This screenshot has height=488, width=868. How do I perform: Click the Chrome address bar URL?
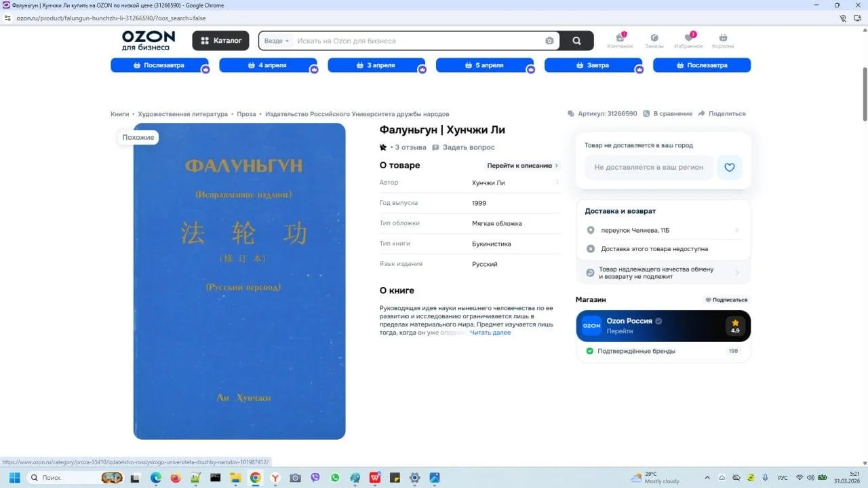click(111, 18)
